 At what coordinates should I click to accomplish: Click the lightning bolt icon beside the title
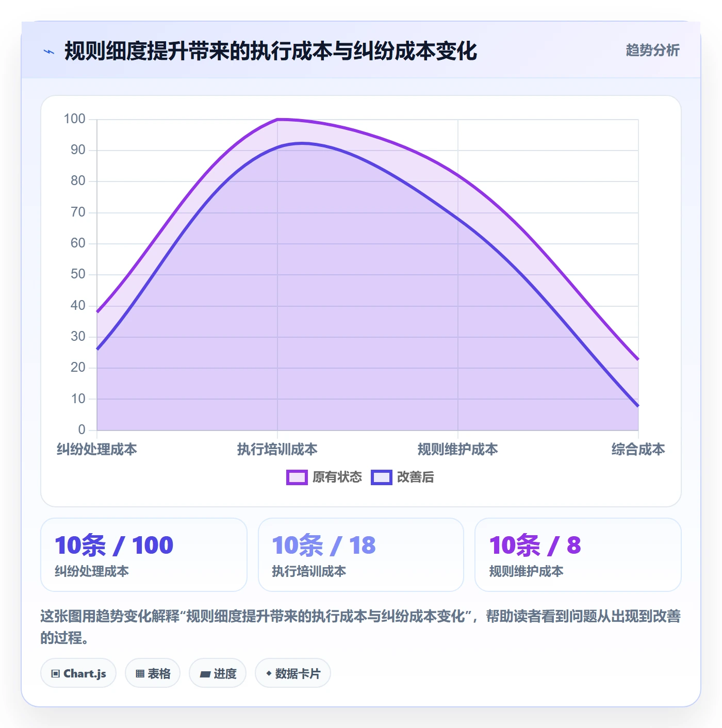(x=49, y=52)
